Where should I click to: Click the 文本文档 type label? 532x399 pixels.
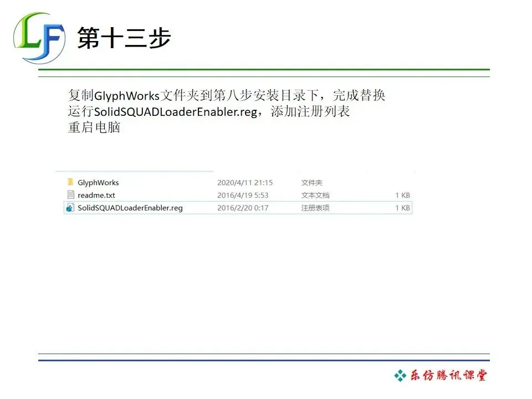point(315,195)
